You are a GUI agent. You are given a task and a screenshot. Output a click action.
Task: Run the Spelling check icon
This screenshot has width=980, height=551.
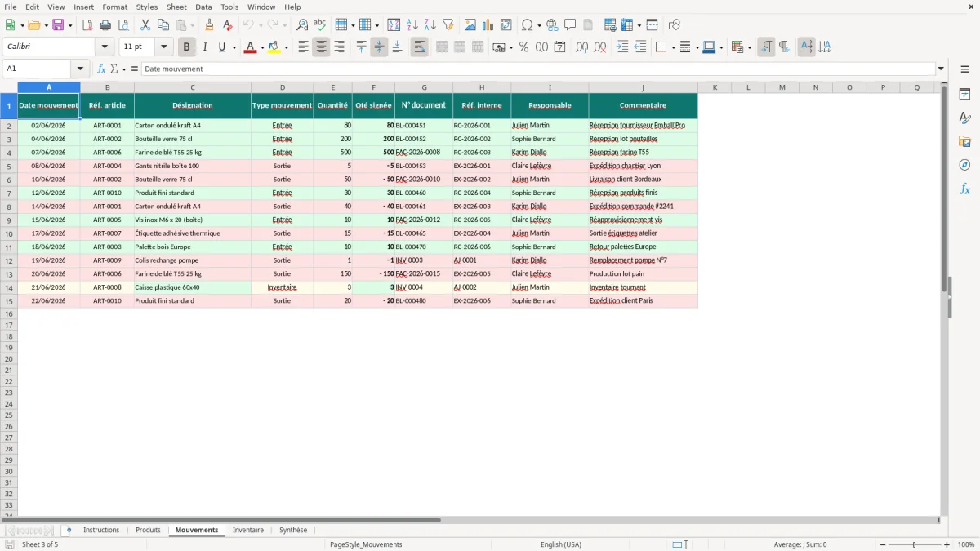click(320, 25)
